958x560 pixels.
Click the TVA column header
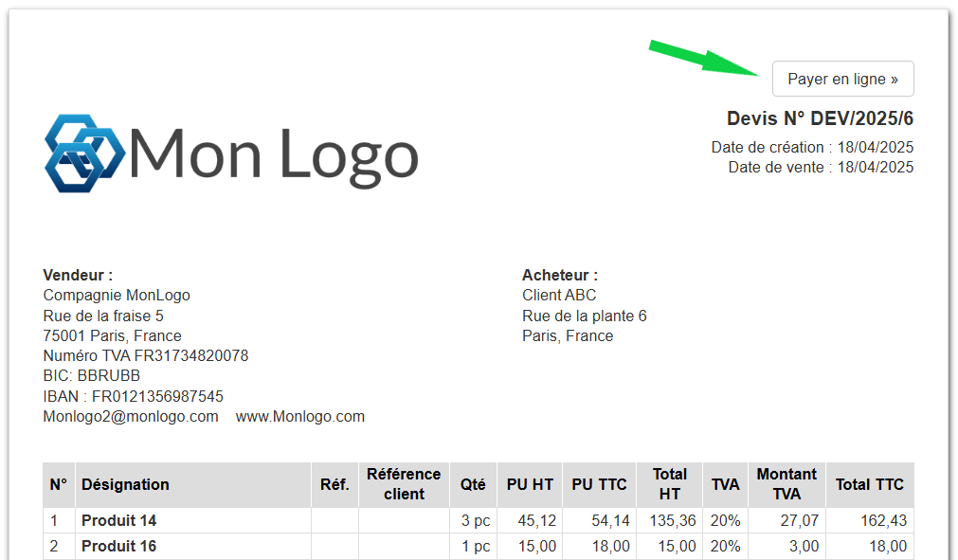[x=724, y=484]
